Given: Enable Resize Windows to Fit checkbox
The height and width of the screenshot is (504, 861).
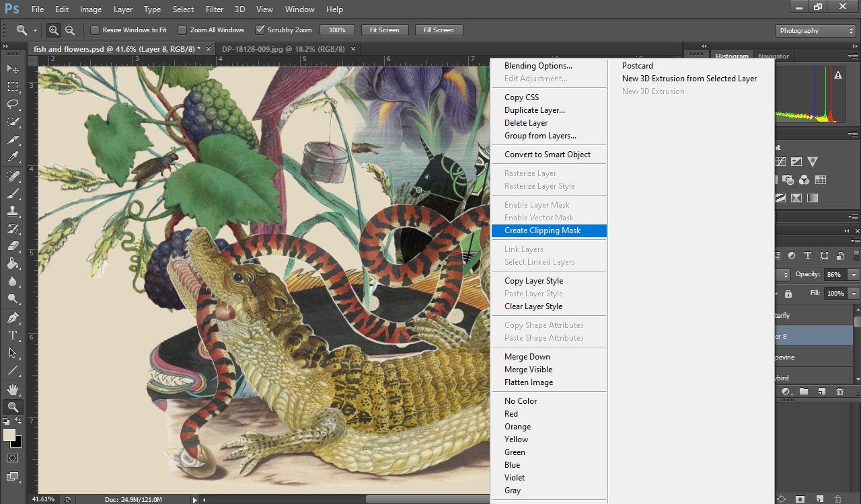Looking at the screenshot, I should pyautogui.click(x=95, y=30).
